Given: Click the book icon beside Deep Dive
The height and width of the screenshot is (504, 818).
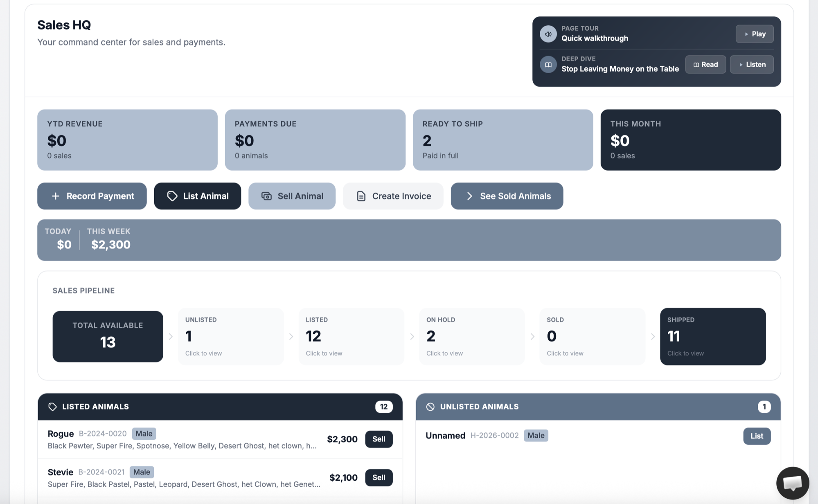Looking at the screenshot, I should (548, 65).
